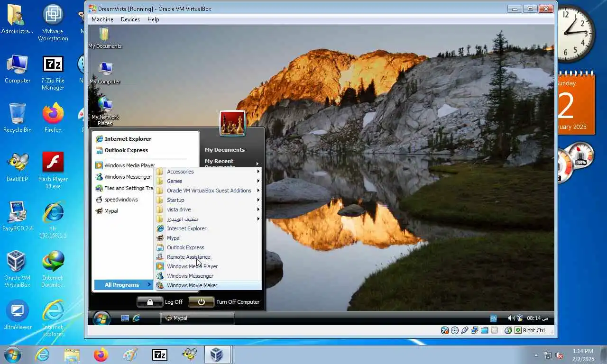
Task: Open Paint palette icon on host taskbar
Action: click(x=130, y=355)
